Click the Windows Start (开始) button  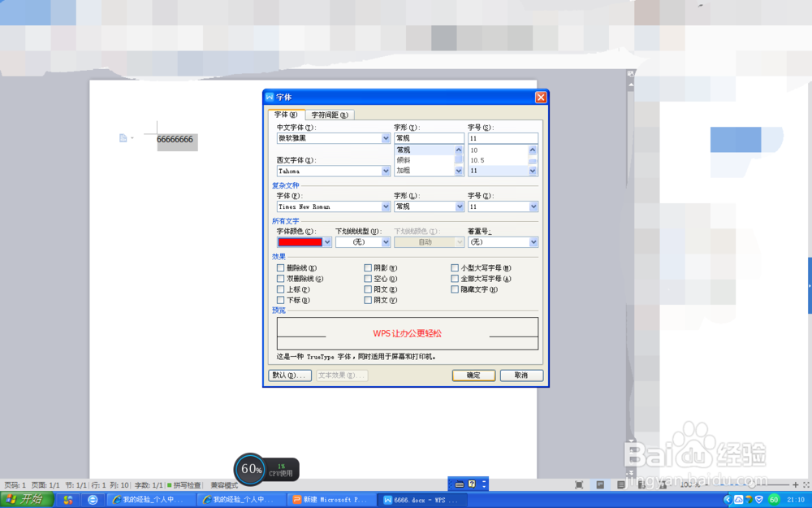[27, 500]
